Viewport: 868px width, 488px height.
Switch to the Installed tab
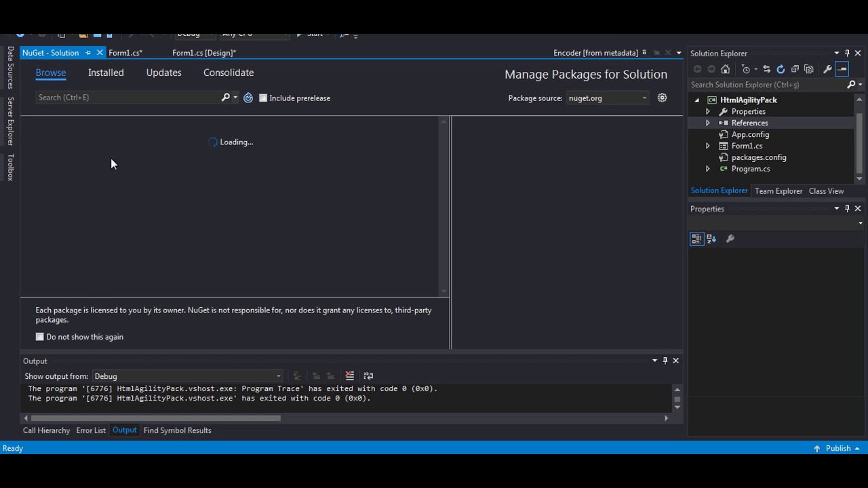(106, 73)
